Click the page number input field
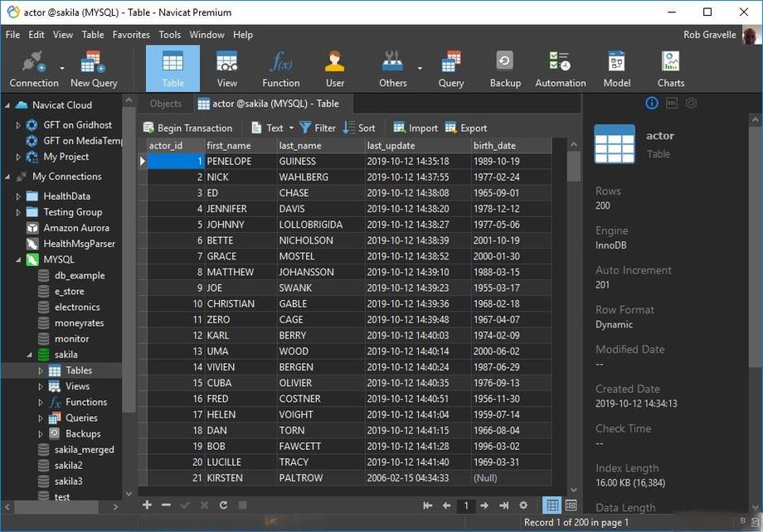This screenshot has width=763, height=532. click(x=466, y=505)
